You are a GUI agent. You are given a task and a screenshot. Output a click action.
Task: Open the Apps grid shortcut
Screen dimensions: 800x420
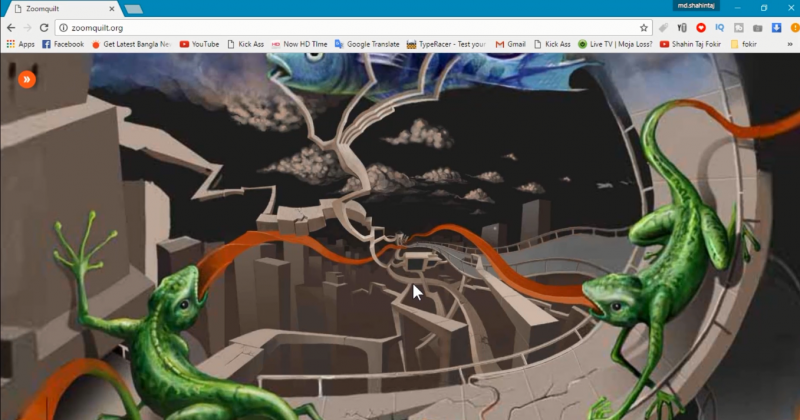coord(20,44)
